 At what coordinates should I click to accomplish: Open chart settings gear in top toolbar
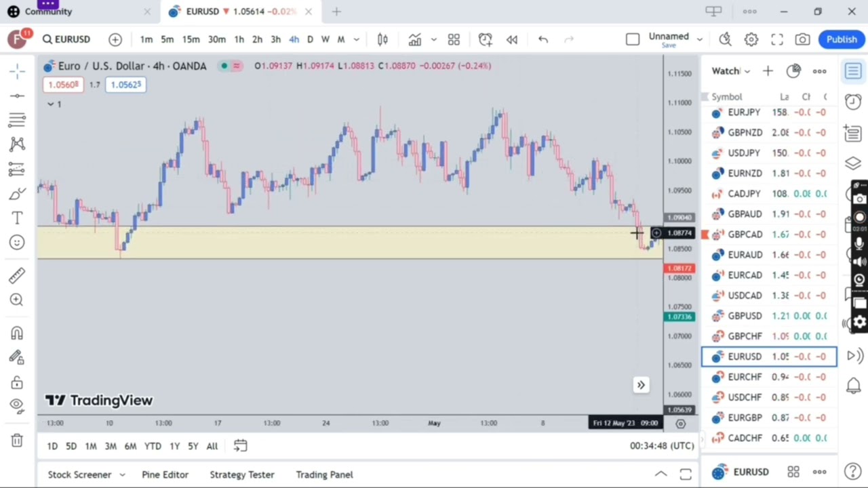click(x=751, y=39)
